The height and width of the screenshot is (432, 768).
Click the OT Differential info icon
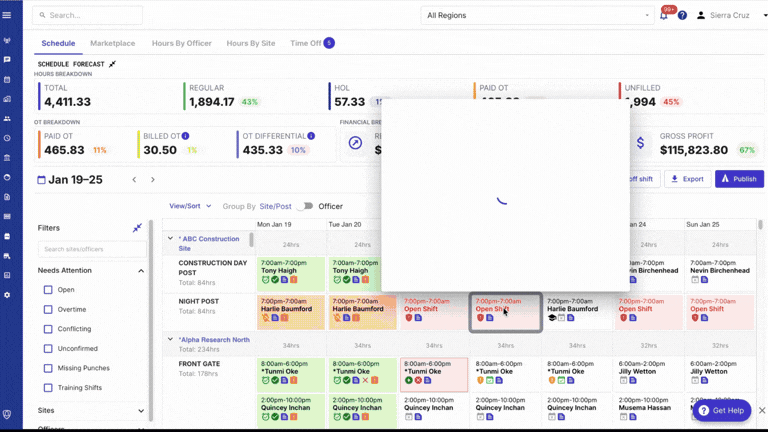point(312,136)
